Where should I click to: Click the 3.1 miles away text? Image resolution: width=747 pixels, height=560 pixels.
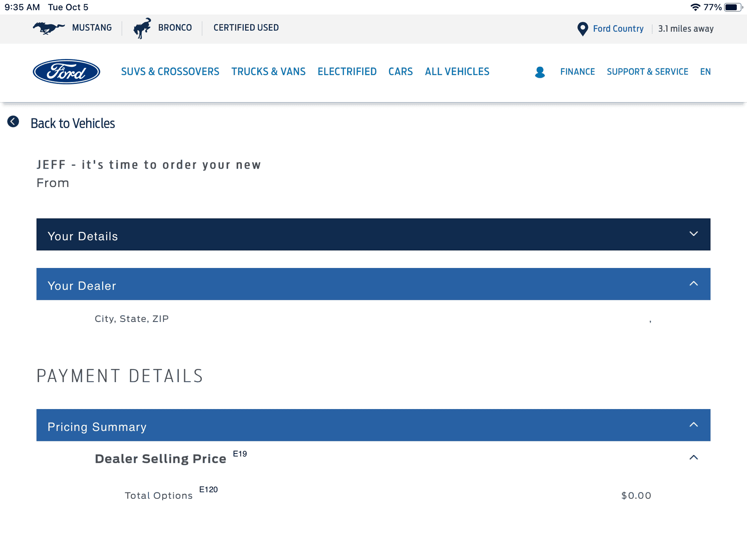(686, 29)
